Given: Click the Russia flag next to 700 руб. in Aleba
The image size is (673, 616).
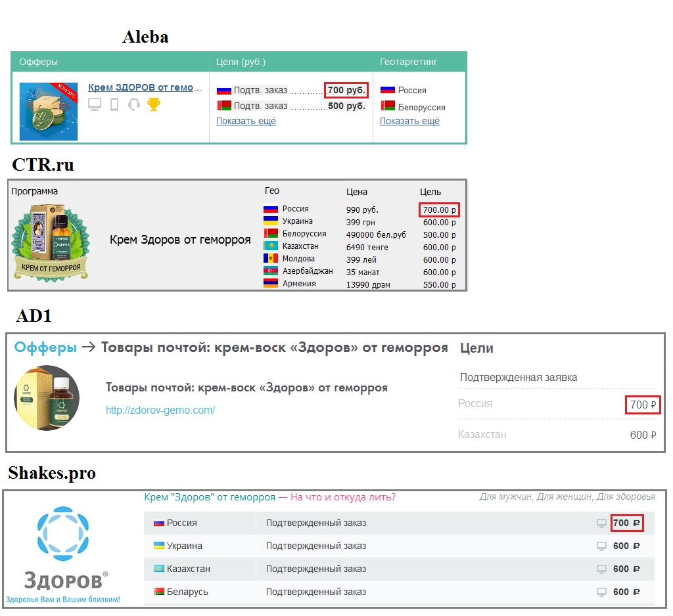Looking at the screenshot, I should pos(223,90).
